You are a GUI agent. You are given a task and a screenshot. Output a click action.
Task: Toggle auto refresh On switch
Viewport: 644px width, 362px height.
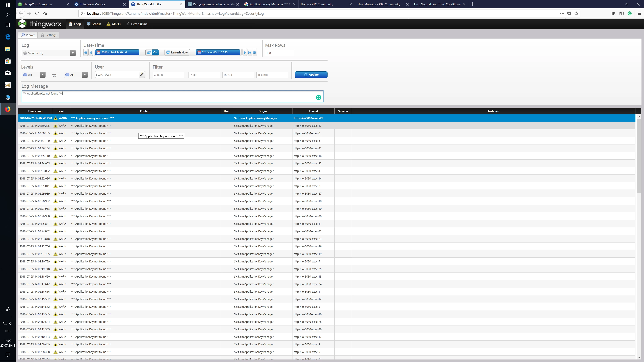coord(152,52)
